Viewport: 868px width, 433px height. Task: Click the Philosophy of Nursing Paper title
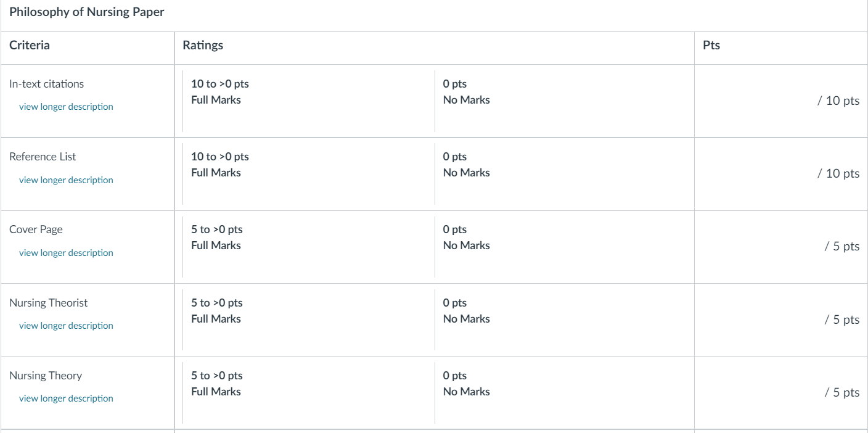coord(87,12)
